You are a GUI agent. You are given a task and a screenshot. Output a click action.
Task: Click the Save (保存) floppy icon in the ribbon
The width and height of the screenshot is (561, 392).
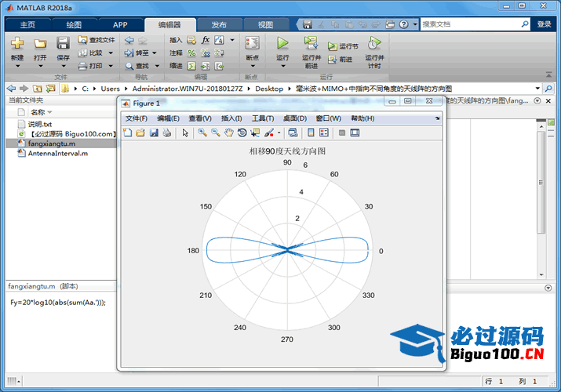coord(63,43)
